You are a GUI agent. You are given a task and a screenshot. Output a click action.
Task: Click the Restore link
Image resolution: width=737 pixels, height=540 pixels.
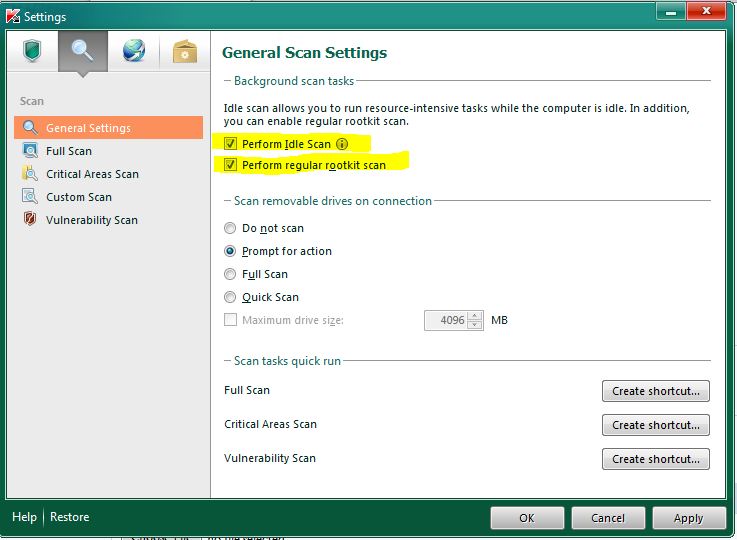click(70, 517)
